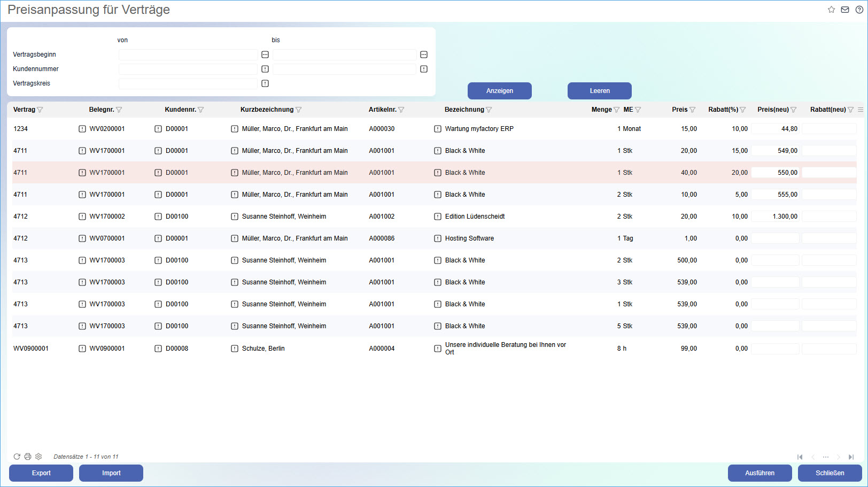This screenshot has width=868, height=487.
Task: Open filter for Vertrag column
Action: point(40,110)
